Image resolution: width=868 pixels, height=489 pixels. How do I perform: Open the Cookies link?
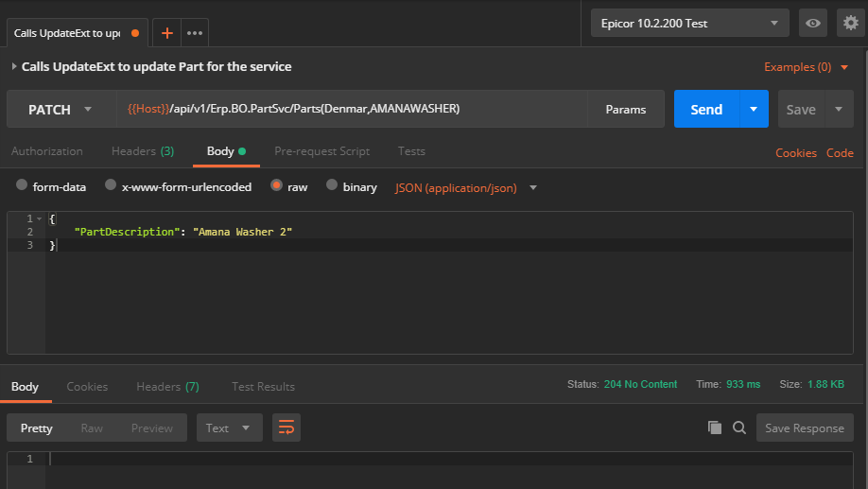pyautogui.click(x=795, y=152)
